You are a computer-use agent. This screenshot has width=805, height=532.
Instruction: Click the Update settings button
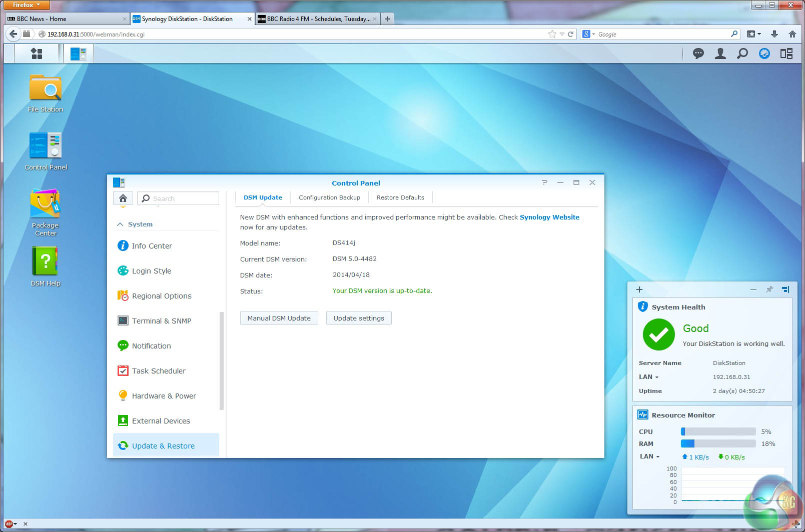tap(359, 318)
